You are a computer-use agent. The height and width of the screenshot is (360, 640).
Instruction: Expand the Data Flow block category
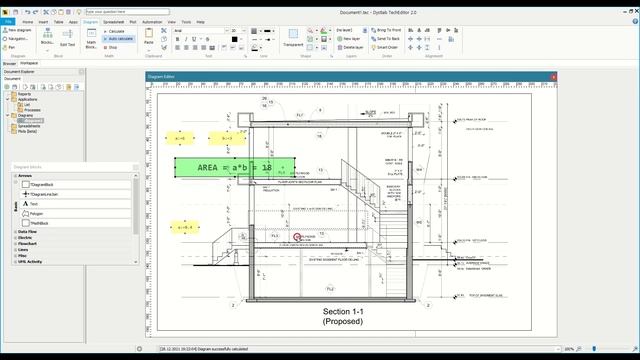[16, 232]
